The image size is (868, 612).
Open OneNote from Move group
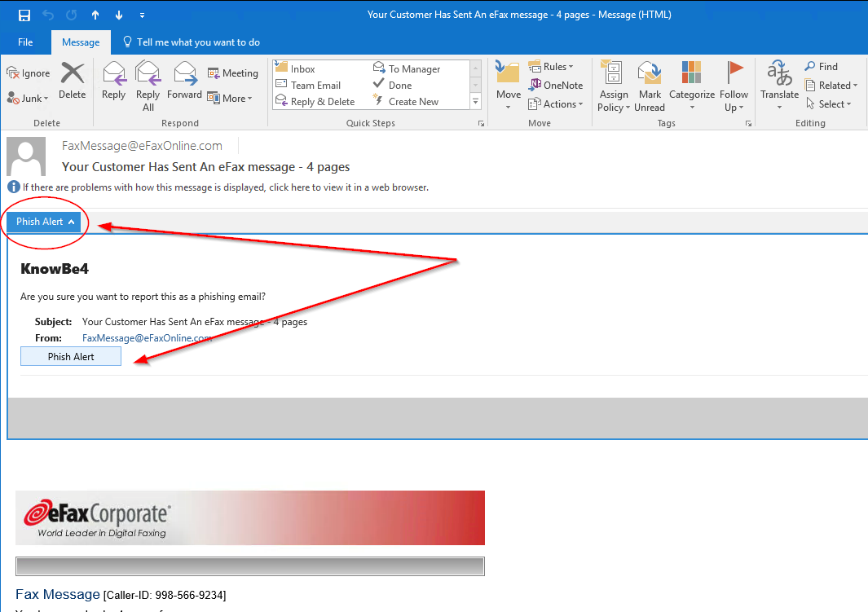pos(556,85)
